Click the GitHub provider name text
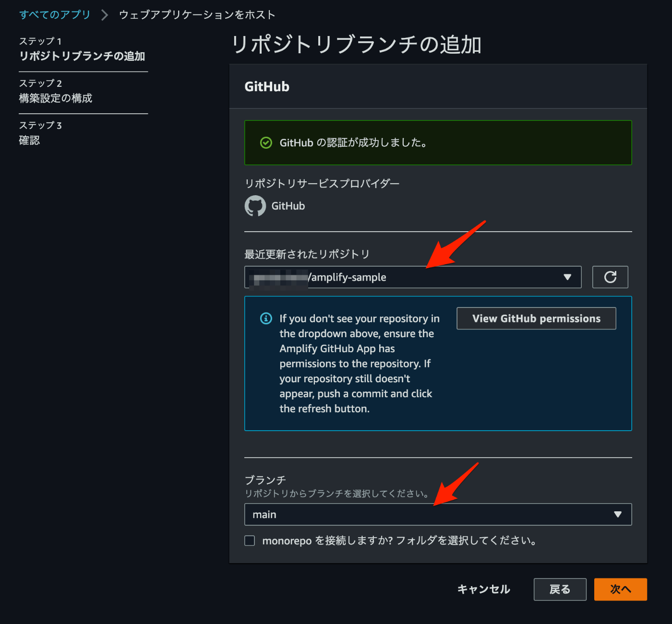The width and height of the screenshot is (672, 624). click(288, 206)
